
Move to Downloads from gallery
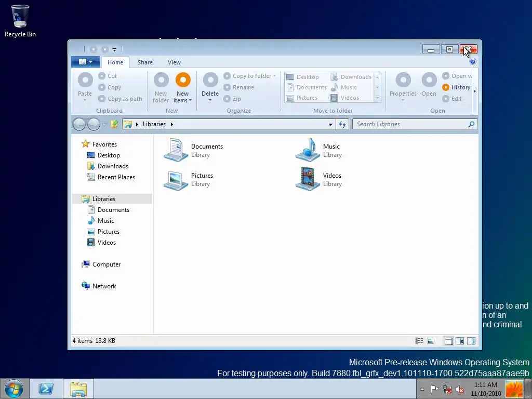(351, 77)
